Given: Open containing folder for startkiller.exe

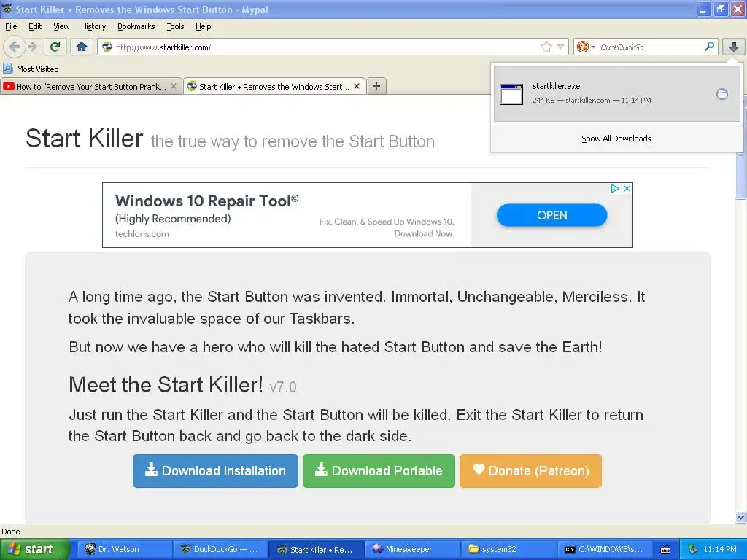Looking at the screenshot, I should click(x=722, y=94).
